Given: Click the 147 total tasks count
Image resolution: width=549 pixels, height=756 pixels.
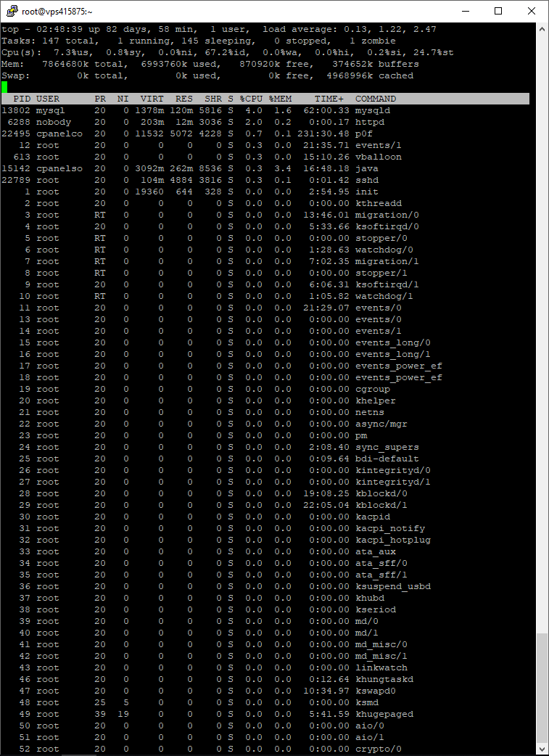Looking at the screenshot, I should [71, 41].
